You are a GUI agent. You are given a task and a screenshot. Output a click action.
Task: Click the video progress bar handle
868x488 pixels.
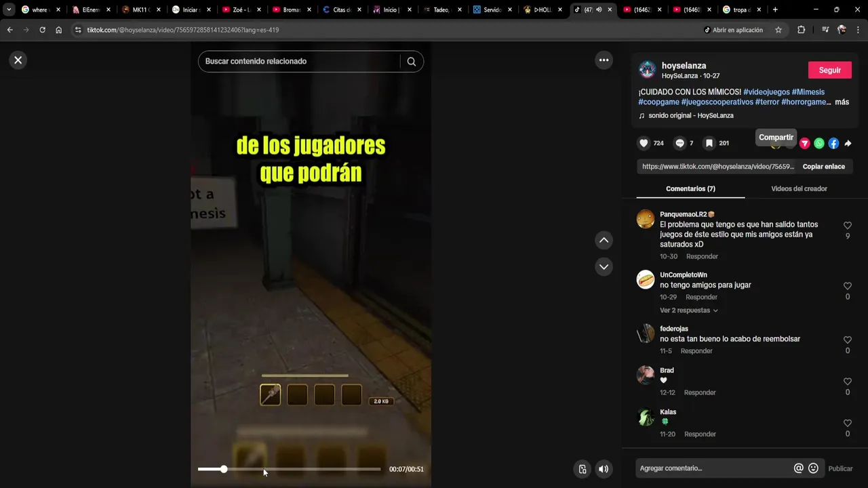[224, 469]
